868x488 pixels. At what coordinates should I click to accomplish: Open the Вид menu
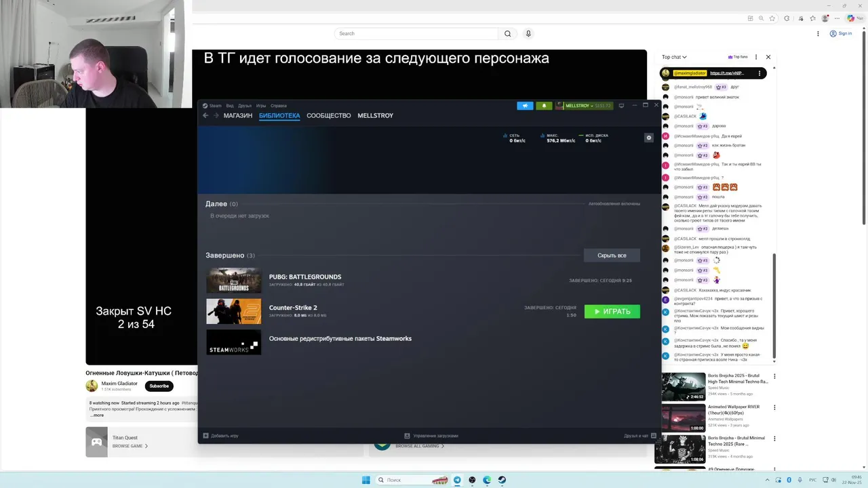230,106
